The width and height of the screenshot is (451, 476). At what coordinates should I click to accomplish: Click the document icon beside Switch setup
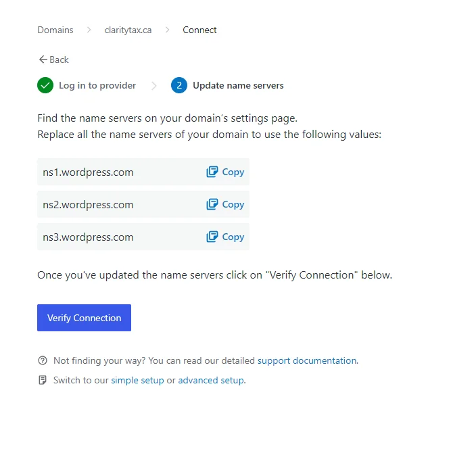click(x=43, y=380)
